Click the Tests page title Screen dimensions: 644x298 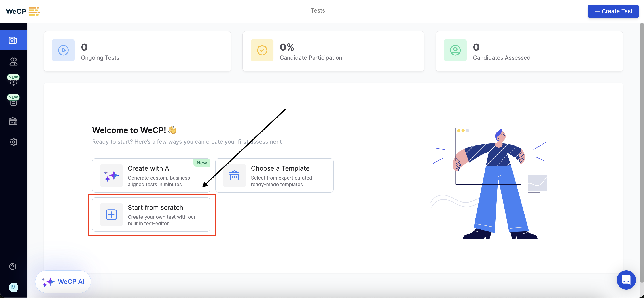click(x=318, y=10)
